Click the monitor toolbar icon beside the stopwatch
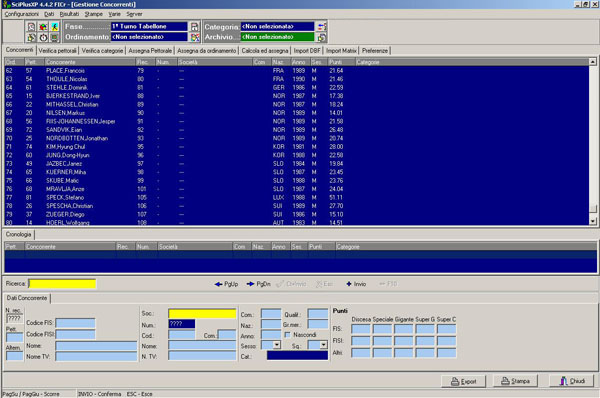Image resolution: width=600 pixels, height=398 pixels. pos(55,38)
